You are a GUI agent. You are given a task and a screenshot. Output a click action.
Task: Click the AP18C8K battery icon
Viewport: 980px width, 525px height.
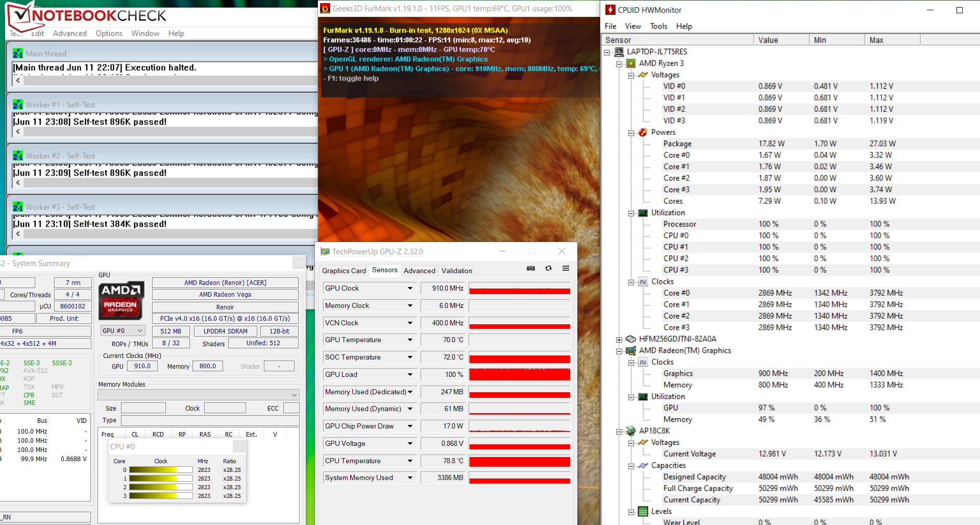point(631,431)
